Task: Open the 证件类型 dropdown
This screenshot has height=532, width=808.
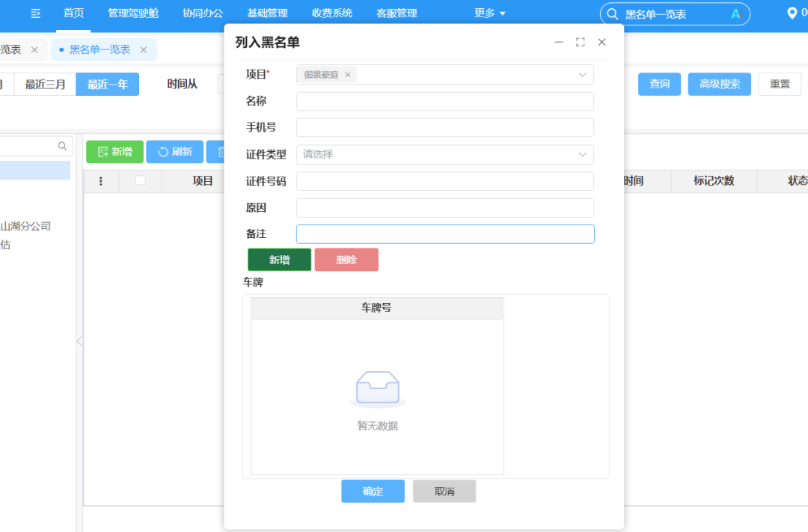Action: point(444,154)
